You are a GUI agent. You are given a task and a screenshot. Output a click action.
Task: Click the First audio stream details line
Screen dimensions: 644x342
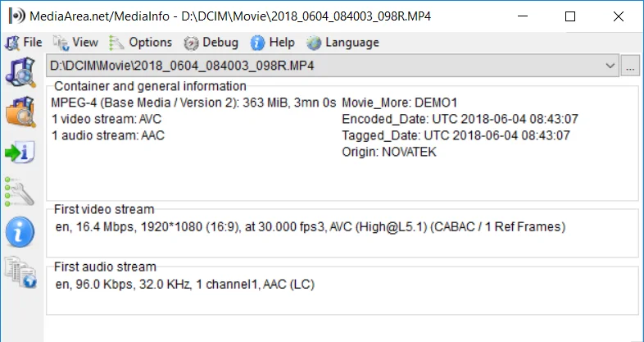(x=185, y=285)
